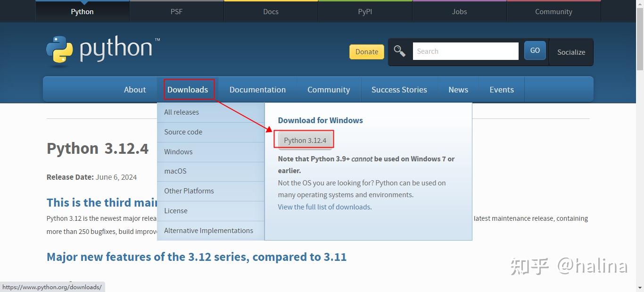
Task: Select Source code in Downloads submenu
Action: [211, 132]
